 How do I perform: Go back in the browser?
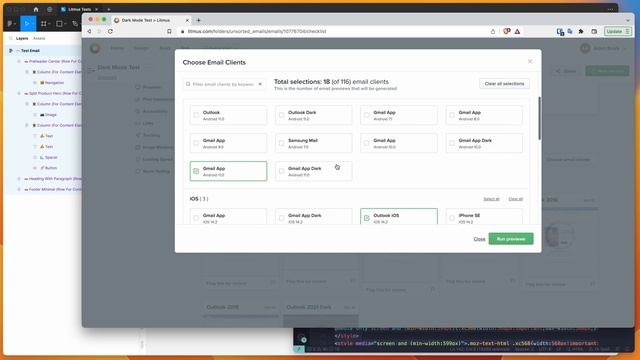89,31
